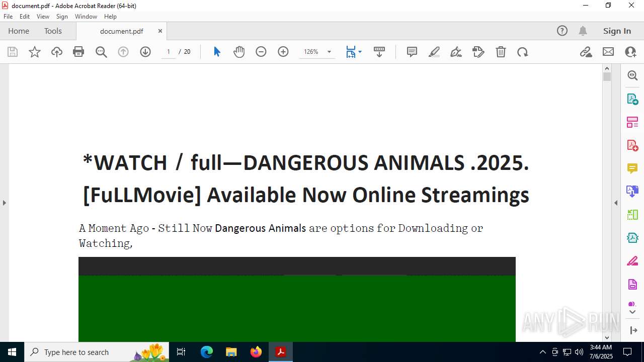644x362 pixels.
Task: Click the taskbar search box
Action: coord(97,352)
